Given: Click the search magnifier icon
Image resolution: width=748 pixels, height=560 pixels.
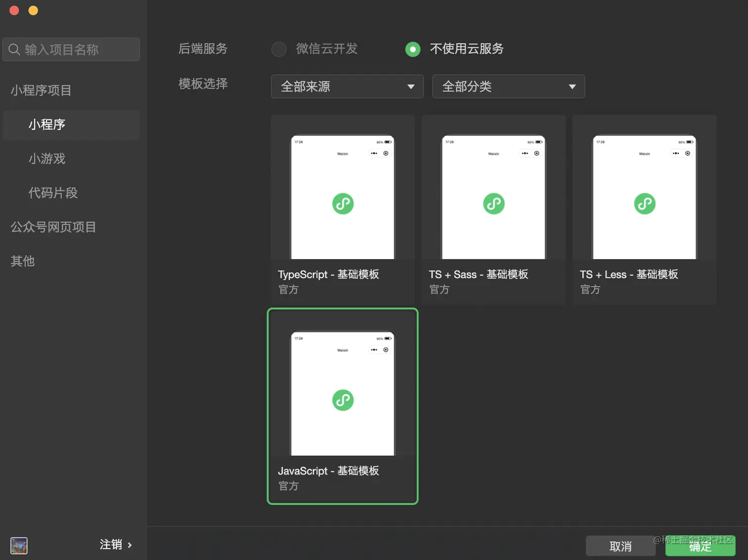Looking at the screenshot, I should [x=14, y=49].
